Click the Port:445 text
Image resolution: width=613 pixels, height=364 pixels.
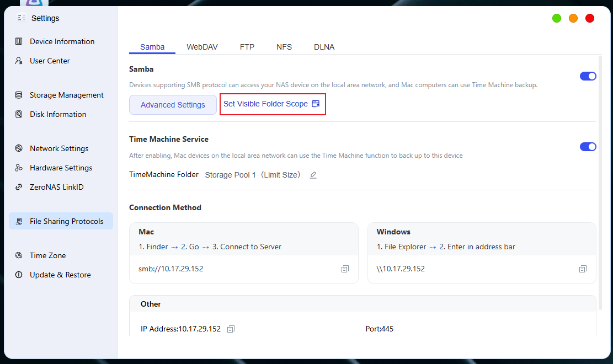[380, 329]
